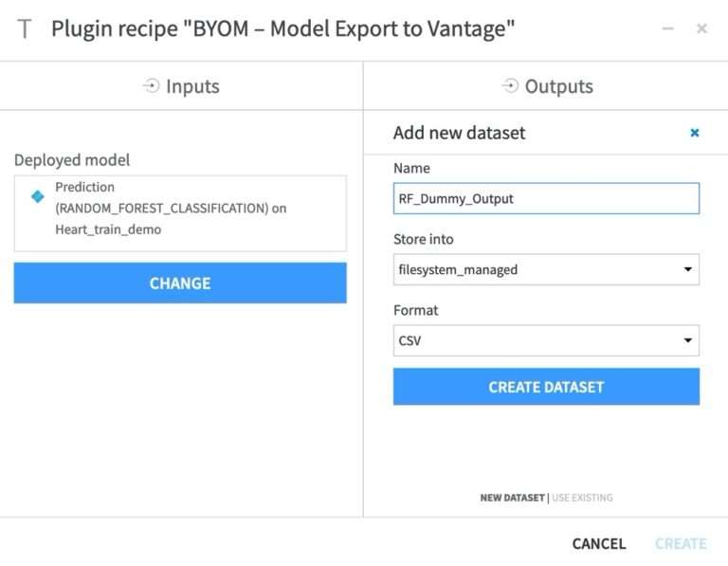Click the CANCEL button

point(599,543)
